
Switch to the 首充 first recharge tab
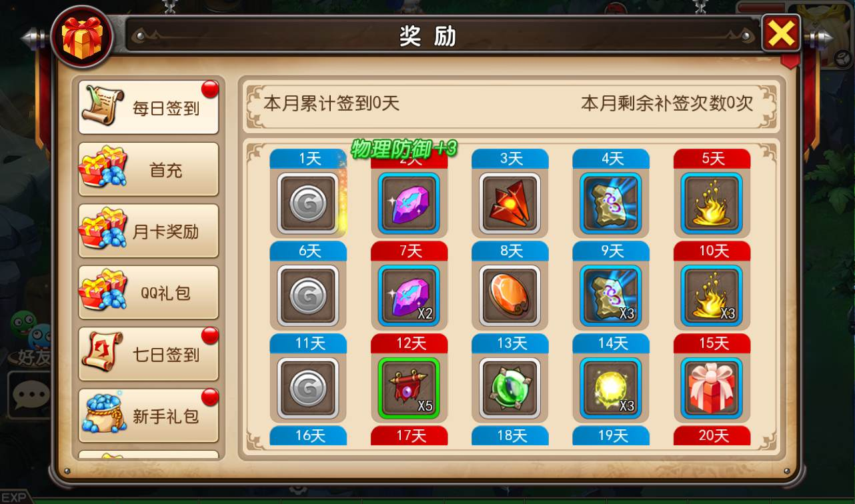149,169
